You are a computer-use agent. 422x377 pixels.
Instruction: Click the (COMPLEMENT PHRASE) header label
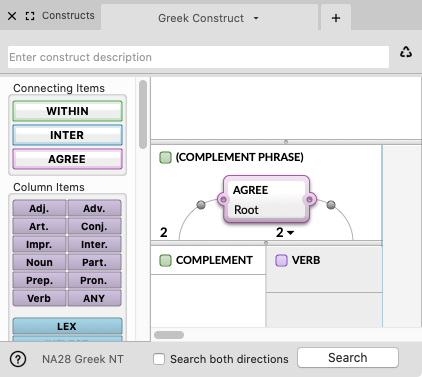tap(240, 157)
